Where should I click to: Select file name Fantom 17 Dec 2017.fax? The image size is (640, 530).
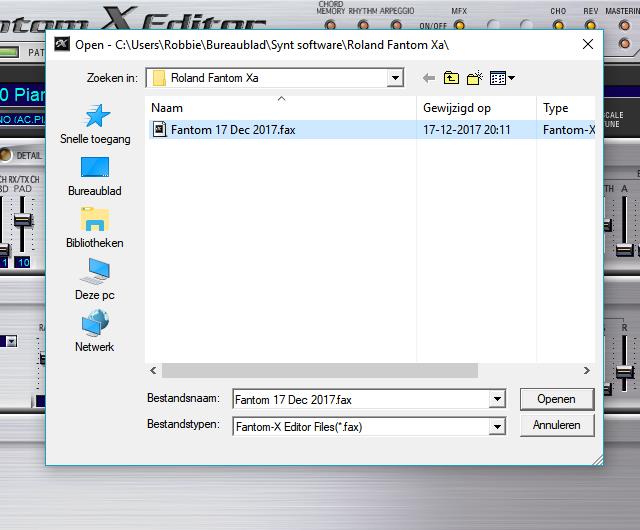[233, 130]
